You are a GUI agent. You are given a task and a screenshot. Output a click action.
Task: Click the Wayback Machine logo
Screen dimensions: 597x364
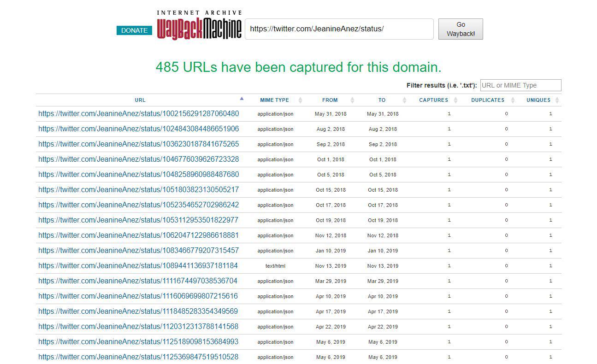coord(199,26)
